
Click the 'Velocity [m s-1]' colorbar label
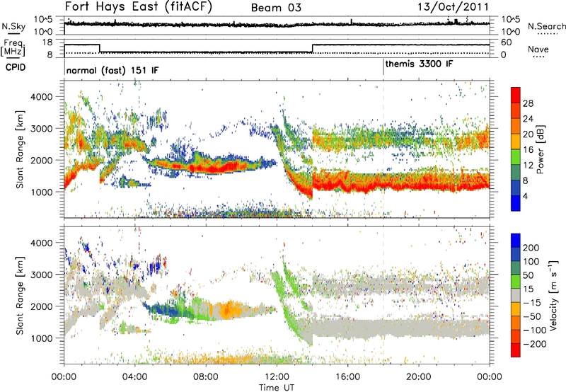(x=553, y=295)
